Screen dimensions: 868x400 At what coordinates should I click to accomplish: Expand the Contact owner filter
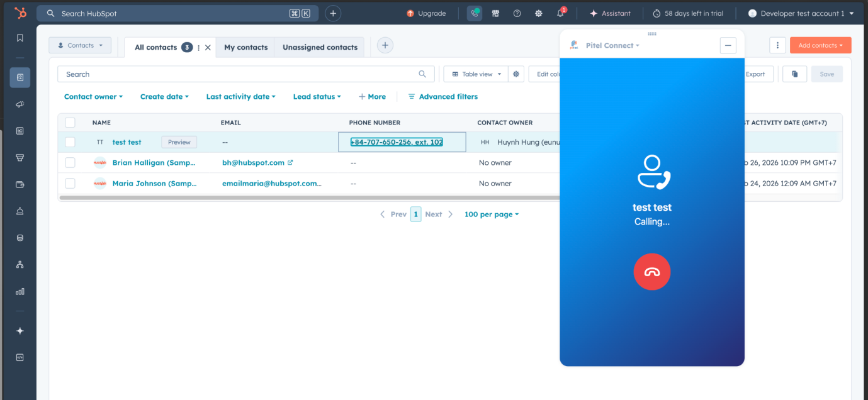[93, 97]
